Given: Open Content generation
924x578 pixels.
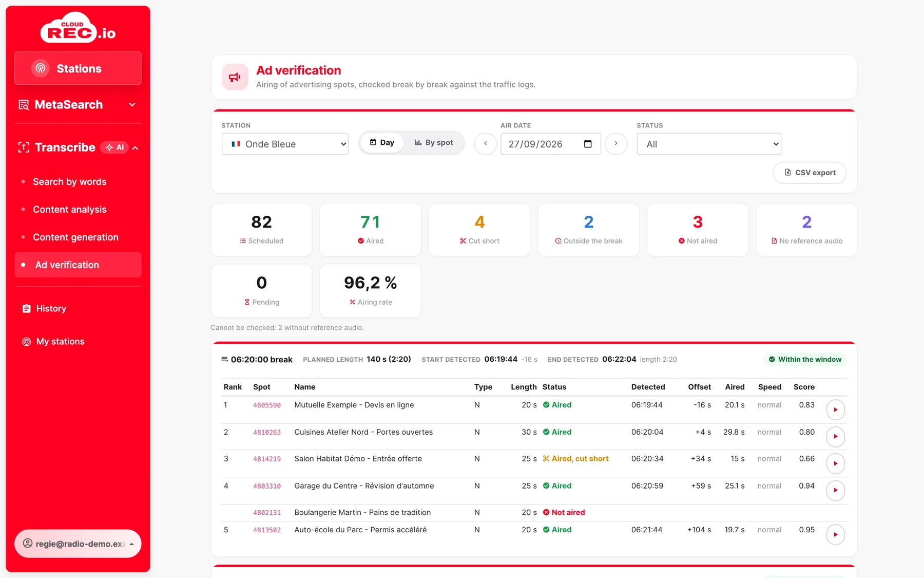Looking at the screenshot, I should [x=75, y=237].
